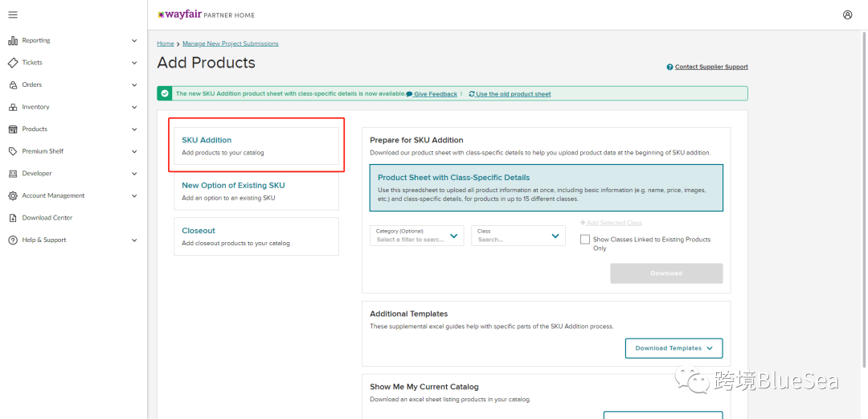Expand the Inventory menu chevron
Viewport: 868px width, 419px height.
(134, 107)
